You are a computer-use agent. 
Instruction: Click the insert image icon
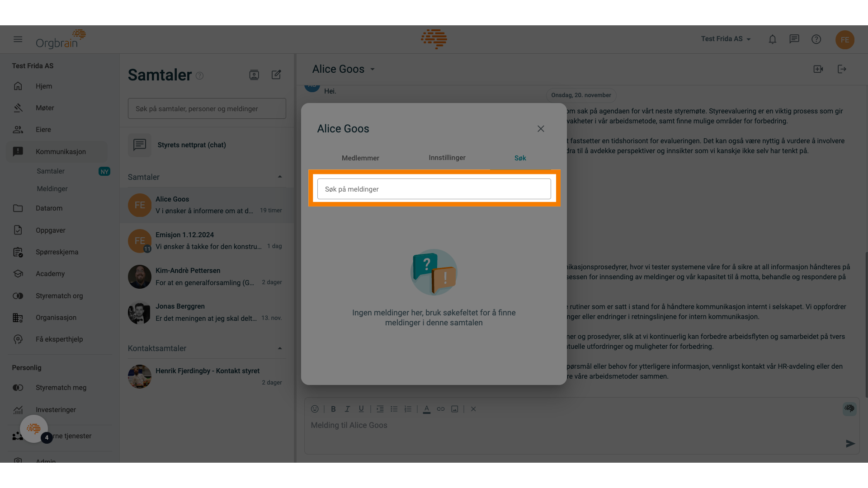[454, 409]
